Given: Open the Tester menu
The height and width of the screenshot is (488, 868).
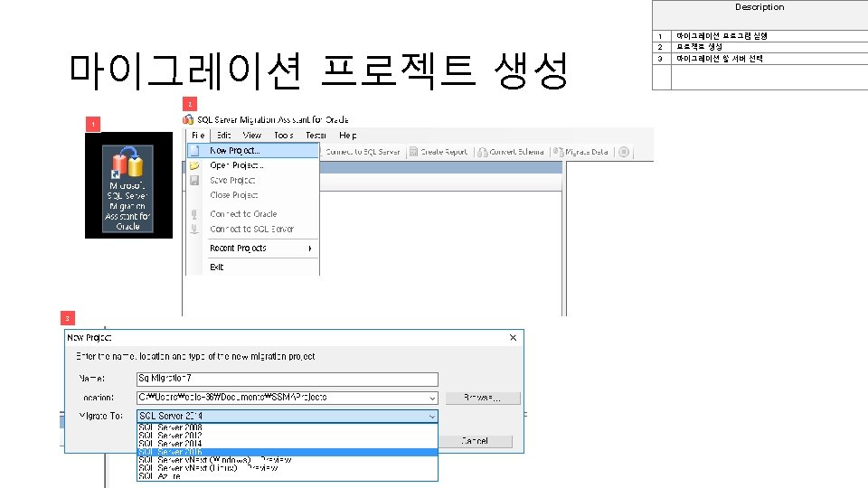Looking at the screenshot, I should [x=316, y=135].
